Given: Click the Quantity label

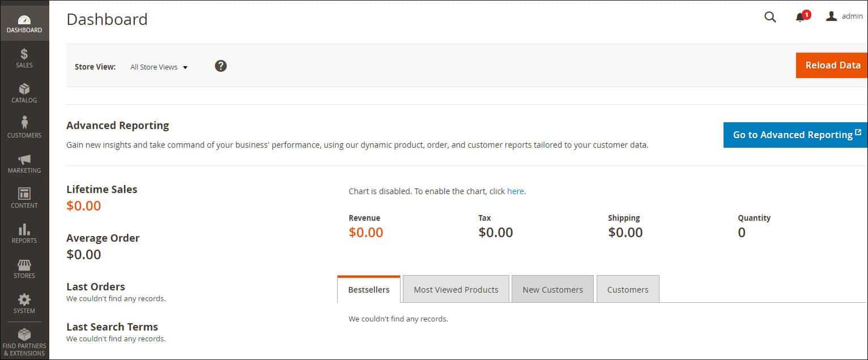Looking at the screenshot, I should 754,218.
